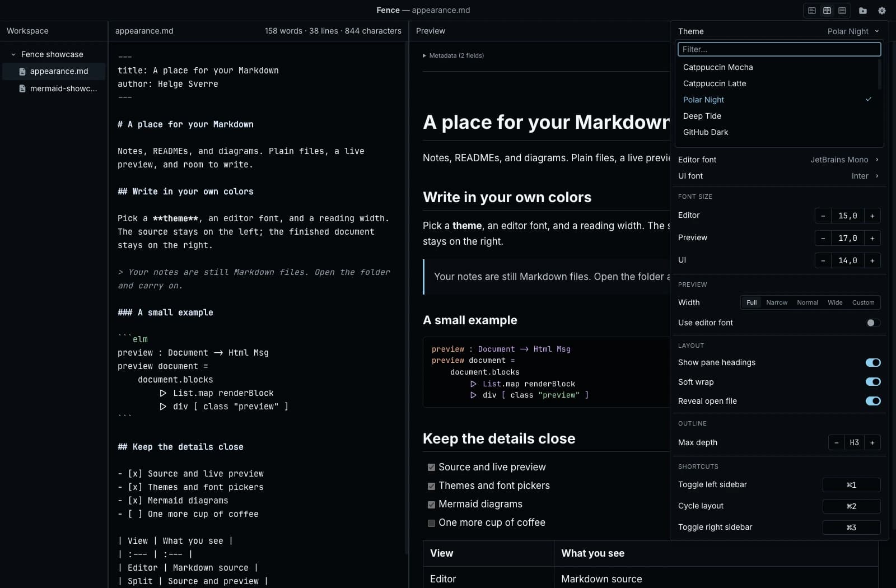
Task: Open workspace folder icon in title bar
Action: click(x=863, y=11)
